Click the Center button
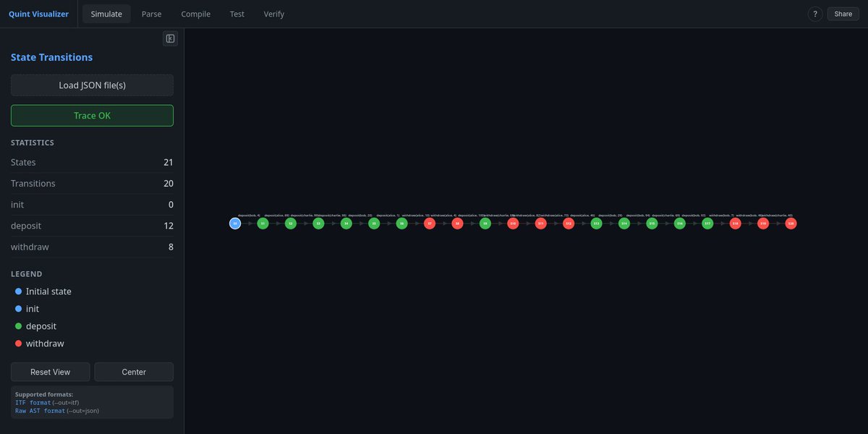This screenshot has height=434, width=868. pyautogui.click(x=134, y=372)
